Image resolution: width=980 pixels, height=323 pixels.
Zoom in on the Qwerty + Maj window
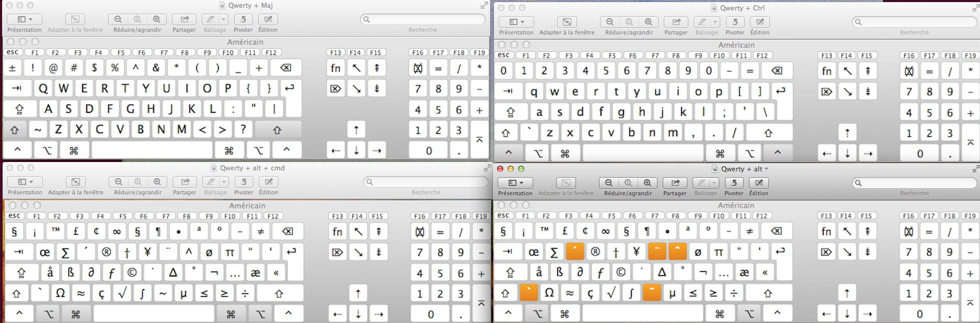click(x=156, y=19)
